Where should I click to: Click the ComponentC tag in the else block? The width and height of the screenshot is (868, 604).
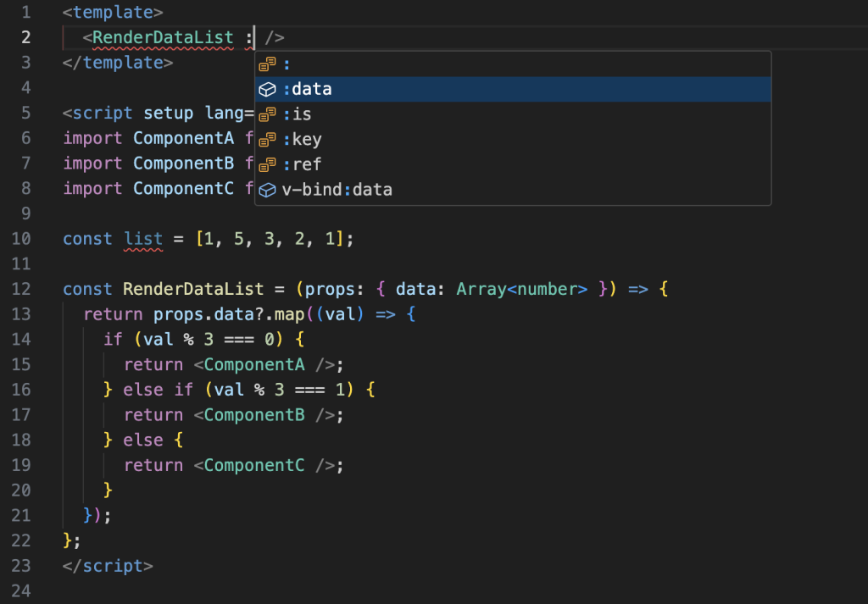[x=253, y=465]
